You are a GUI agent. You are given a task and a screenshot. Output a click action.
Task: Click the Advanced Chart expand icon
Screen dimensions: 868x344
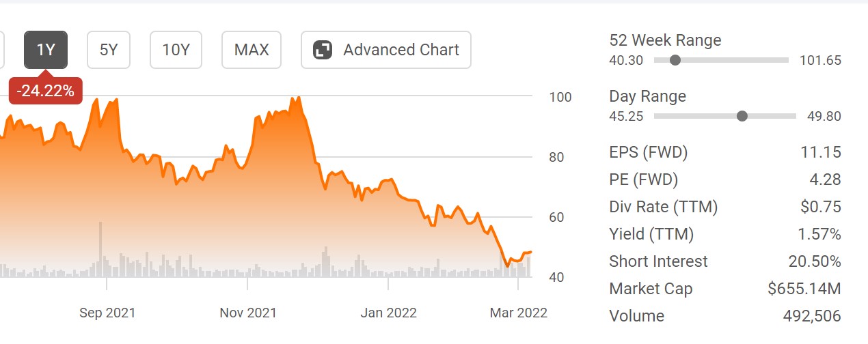323,50
